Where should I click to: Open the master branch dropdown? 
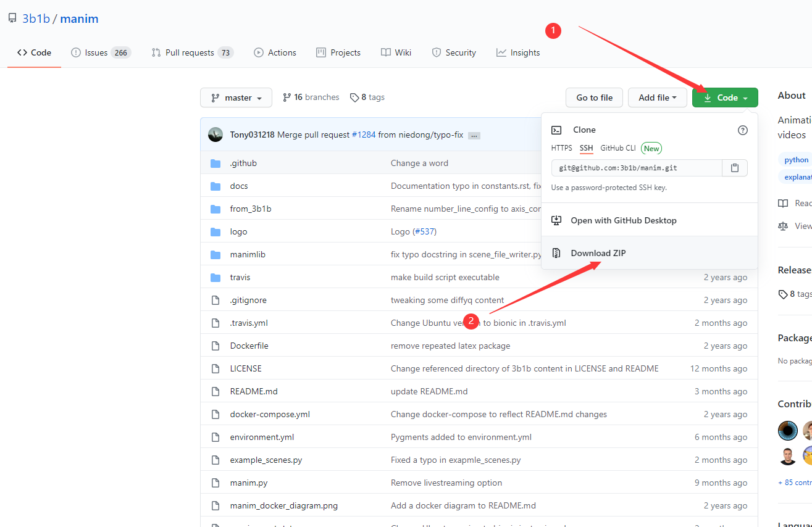coord(236,98)
